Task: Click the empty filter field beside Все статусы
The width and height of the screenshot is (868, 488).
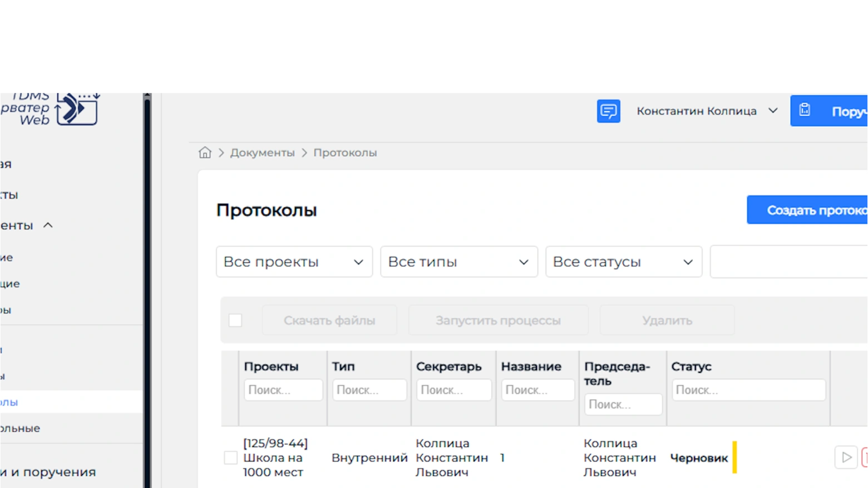Action: (x=789, y=262)
